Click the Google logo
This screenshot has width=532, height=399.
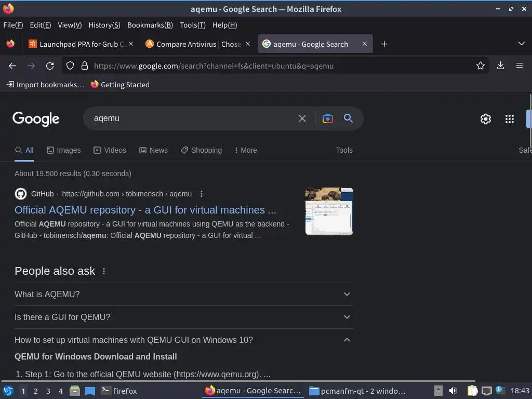click(x=36, y=119)
